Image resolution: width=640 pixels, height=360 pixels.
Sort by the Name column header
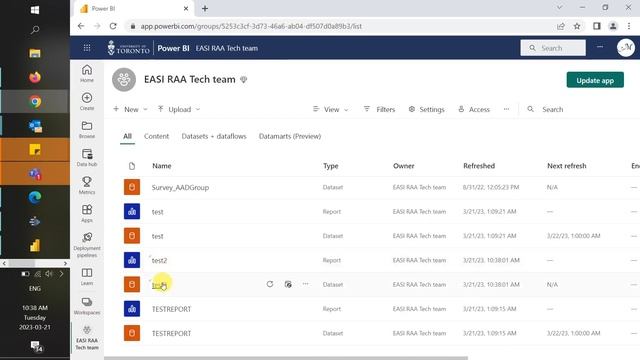pyautogui.click(x=162, y=166)
